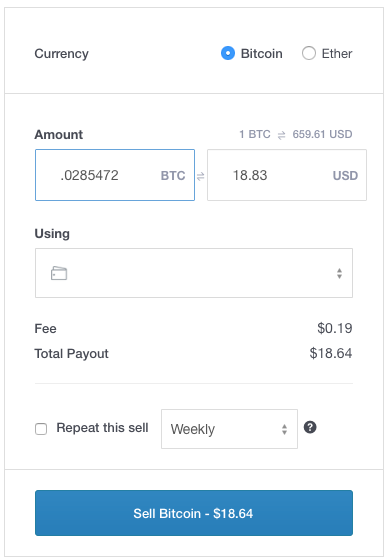
Task: Open the Using payment method dropdown
Action: click(x=194, y=273)
